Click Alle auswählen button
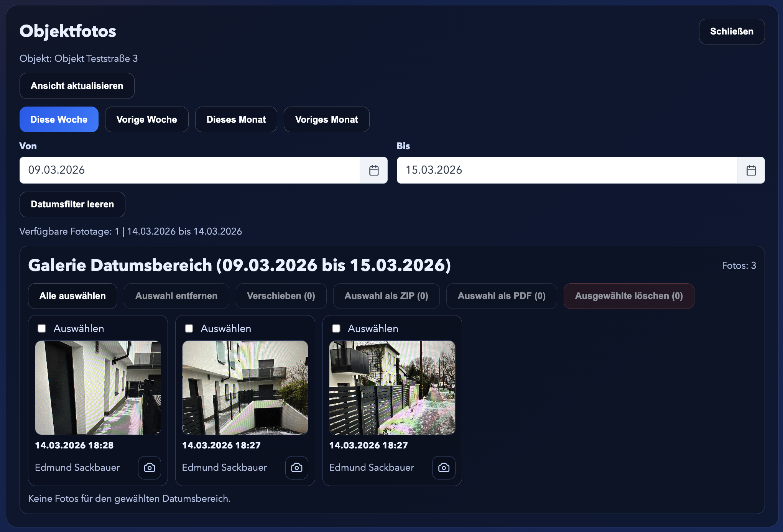Viewport: 783px width, 532px height. (73, 296)
